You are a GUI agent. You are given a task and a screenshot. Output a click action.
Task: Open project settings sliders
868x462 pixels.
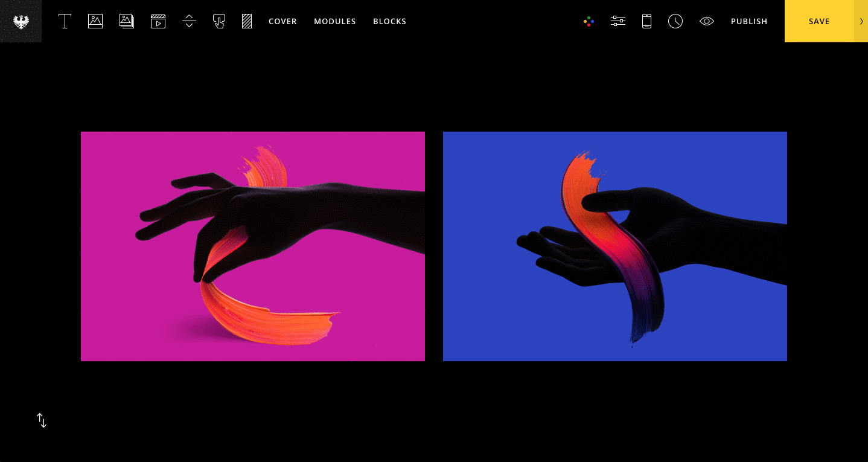click(617, 21)
